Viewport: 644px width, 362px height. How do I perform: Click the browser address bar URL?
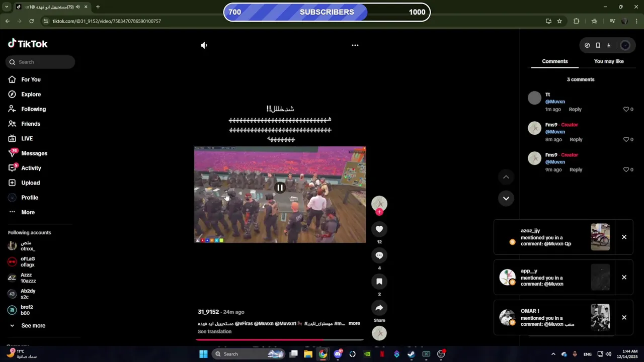click(x=107, y=21)
